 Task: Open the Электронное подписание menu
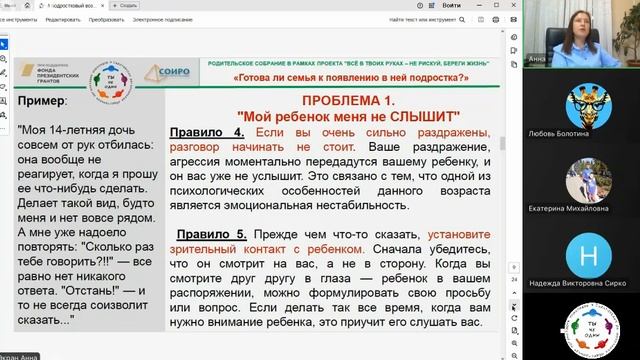162,20
